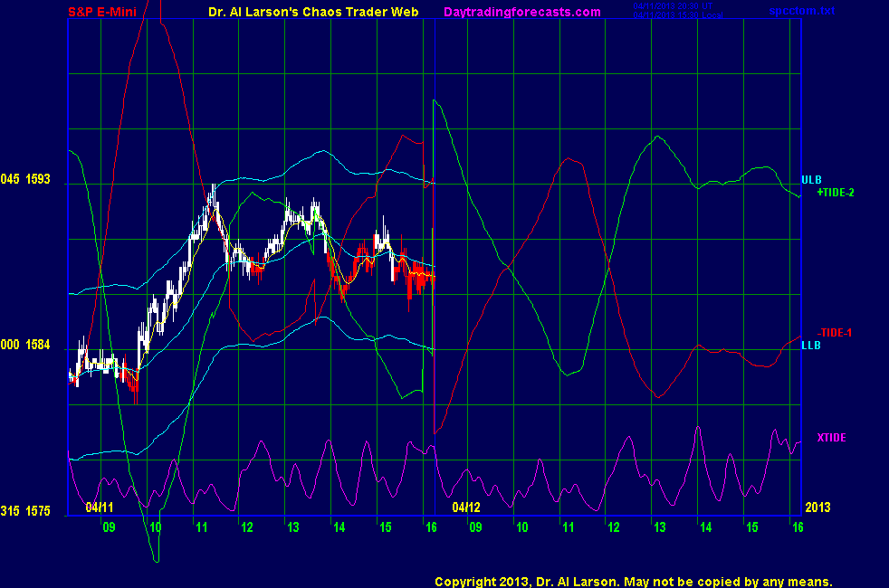Click the magenta 'XTIDE' legend label
The width and height of the screenshot is (889, 588).
831,438
